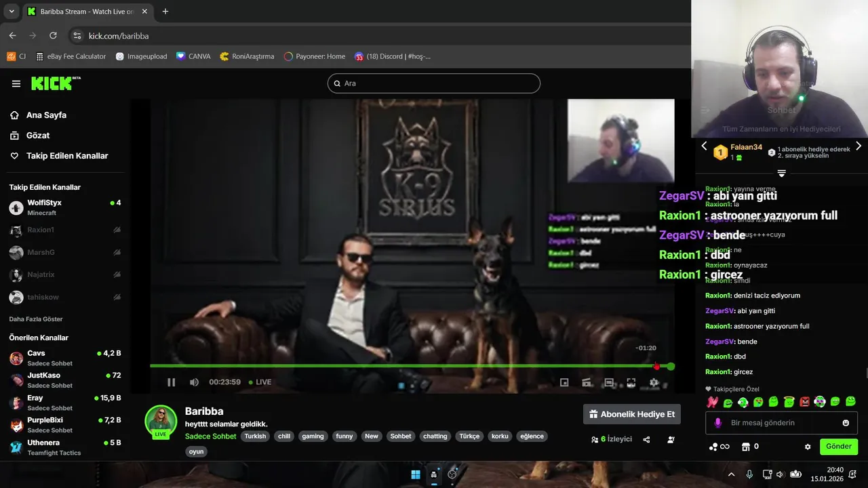Open the eBay Fee Calculator bookmark
Viewport: 868px width, 488px height.
(x=71, y=56)
